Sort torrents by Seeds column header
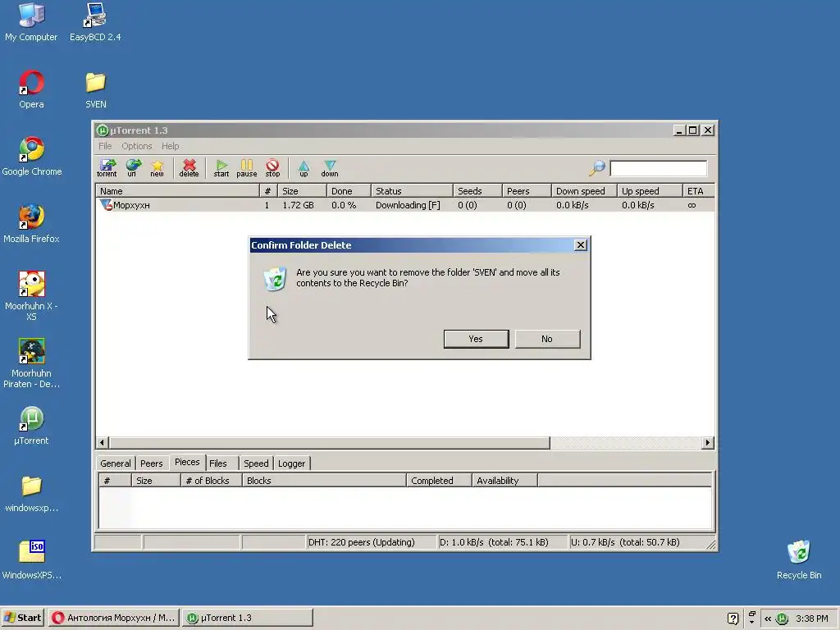 click(478, 190)
